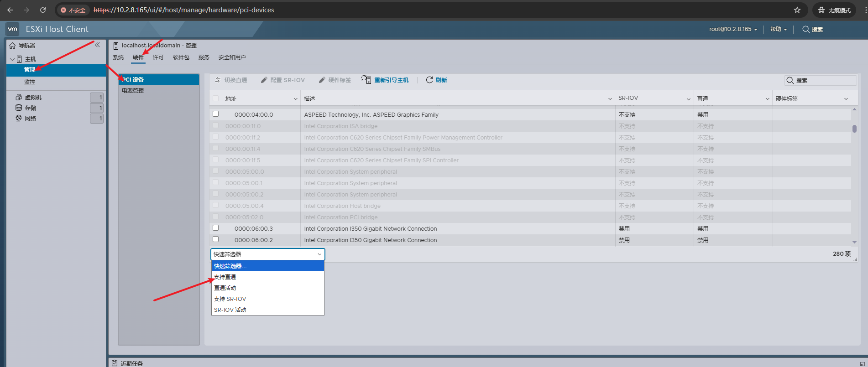Reload the page with the refresh icon
The height and width of the screenshot is (367, 868).
tap(43, 10)
